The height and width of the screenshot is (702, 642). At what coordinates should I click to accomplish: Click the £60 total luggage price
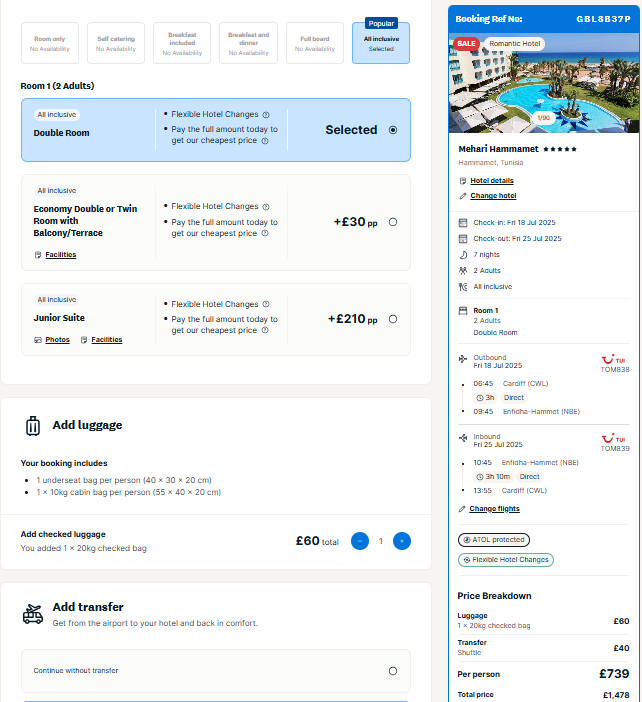coord(317,541)
